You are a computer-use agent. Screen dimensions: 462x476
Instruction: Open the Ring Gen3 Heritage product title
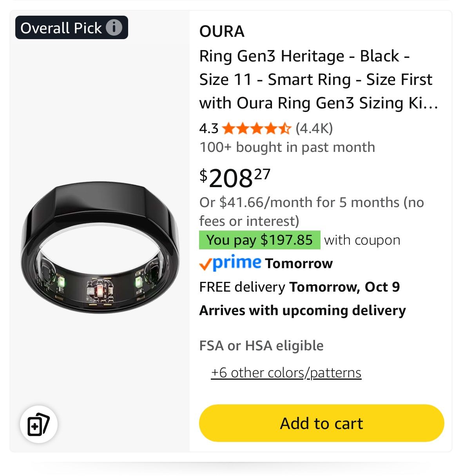317,79
